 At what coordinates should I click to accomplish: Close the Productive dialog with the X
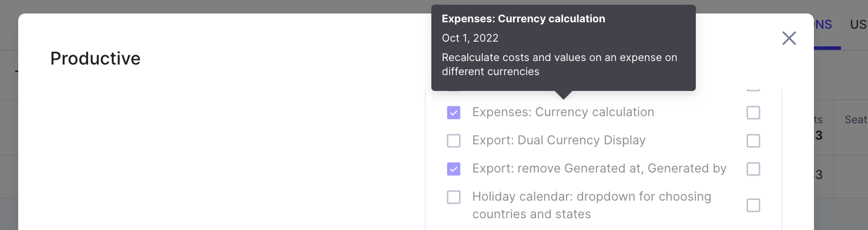789,38
